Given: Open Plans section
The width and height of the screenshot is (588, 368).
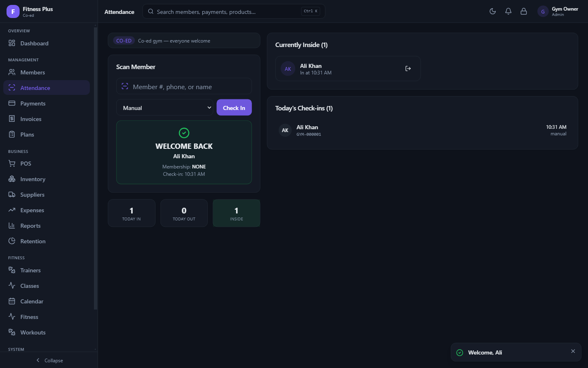Looking at the screenshot, I should tap(47, 135).
